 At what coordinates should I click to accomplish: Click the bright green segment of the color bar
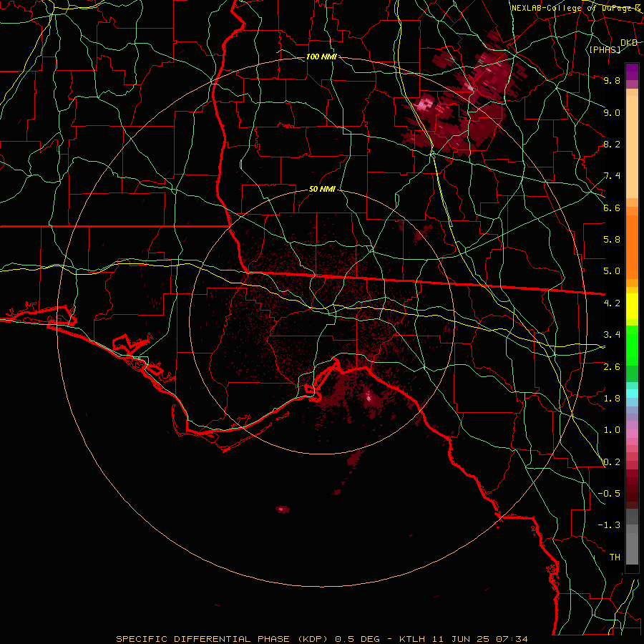(x=632, y=346)
